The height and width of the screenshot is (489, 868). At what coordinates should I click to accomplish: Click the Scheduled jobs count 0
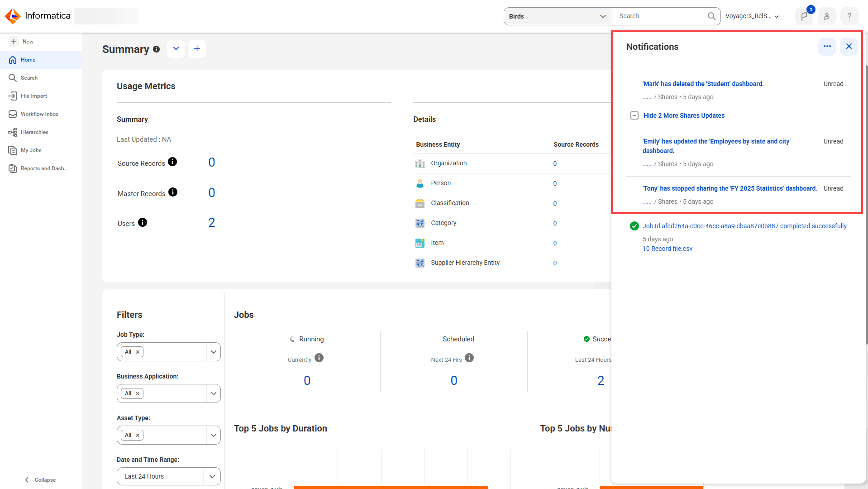click(454, 380)
